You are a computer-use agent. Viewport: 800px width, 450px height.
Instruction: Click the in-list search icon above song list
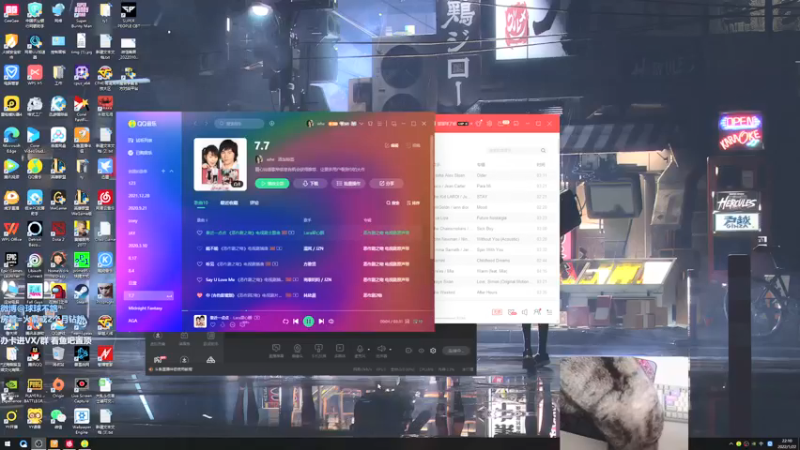[x=392, y=203]
